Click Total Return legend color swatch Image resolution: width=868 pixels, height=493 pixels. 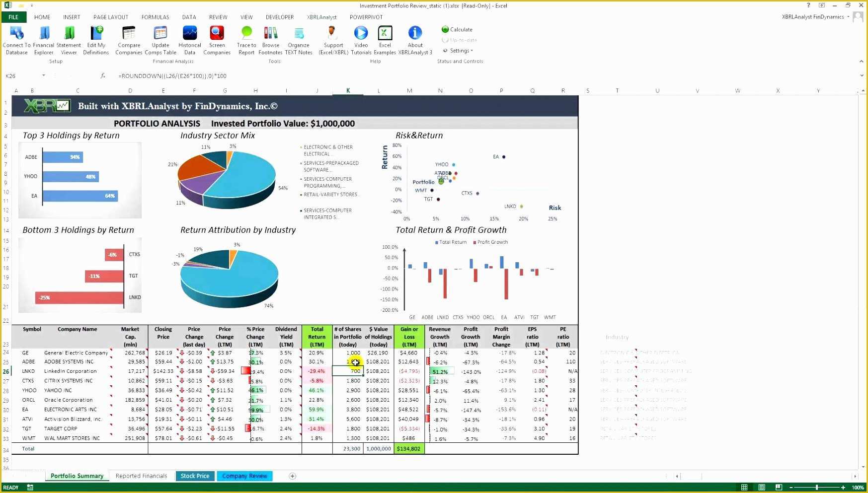[437, 242]
